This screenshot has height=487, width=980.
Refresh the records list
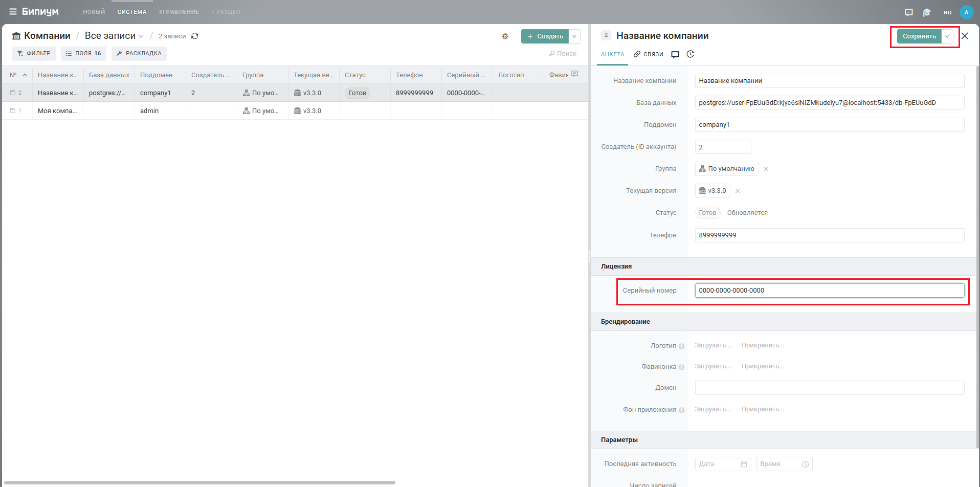pos(195,36)
